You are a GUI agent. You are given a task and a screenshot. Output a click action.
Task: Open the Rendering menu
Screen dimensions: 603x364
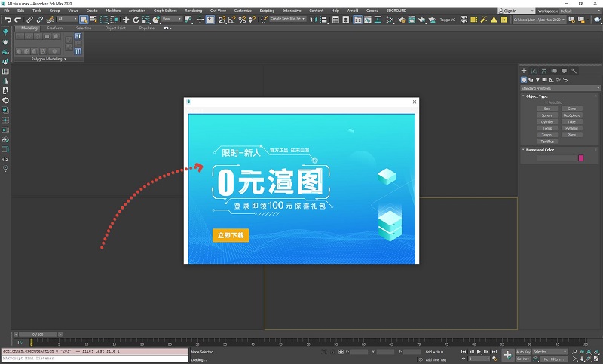(x=194, y=11)
